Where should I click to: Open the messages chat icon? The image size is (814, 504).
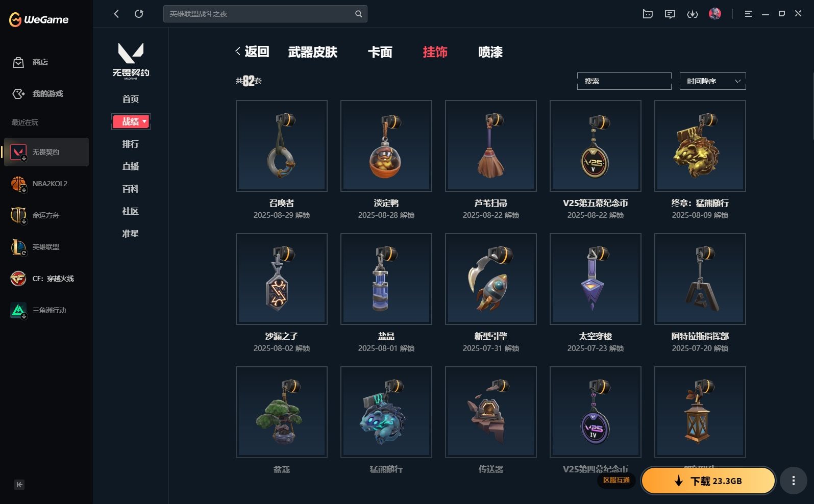tap(670, 14)
